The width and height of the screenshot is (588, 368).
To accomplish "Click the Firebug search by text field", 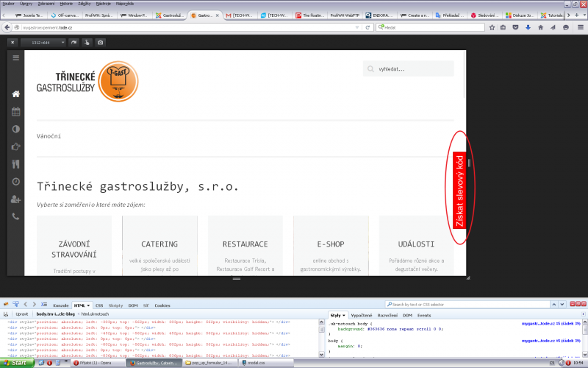I will 467,305.
